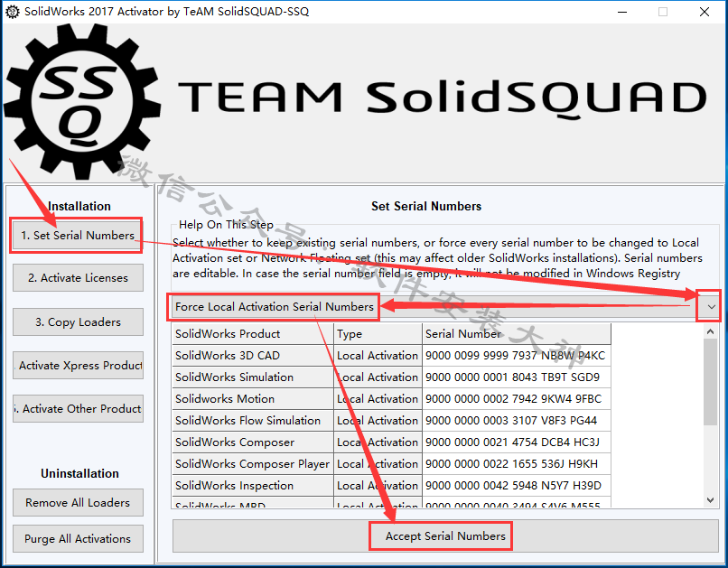The width and height of the screenshot is (728, 568).
Task: Select the SolidWorks Inspection cell
Action: click(x=253, y=486)
